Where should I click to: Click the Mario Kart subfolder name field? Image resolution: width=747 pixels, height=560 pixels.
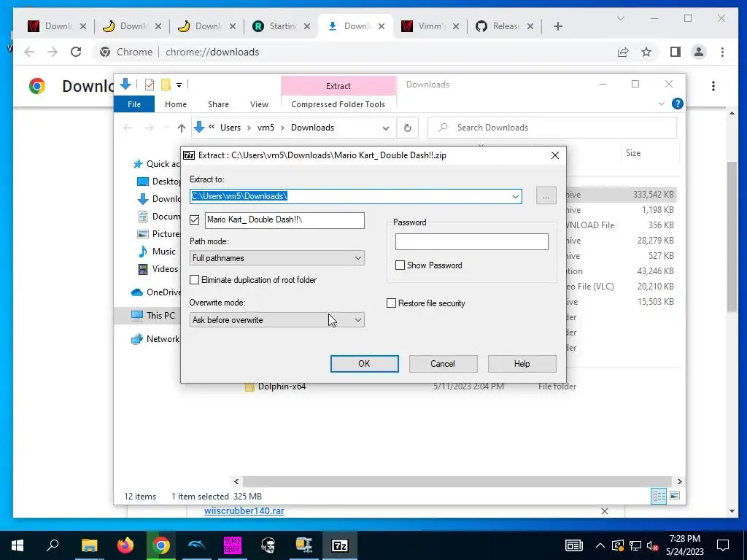point(285,219)
